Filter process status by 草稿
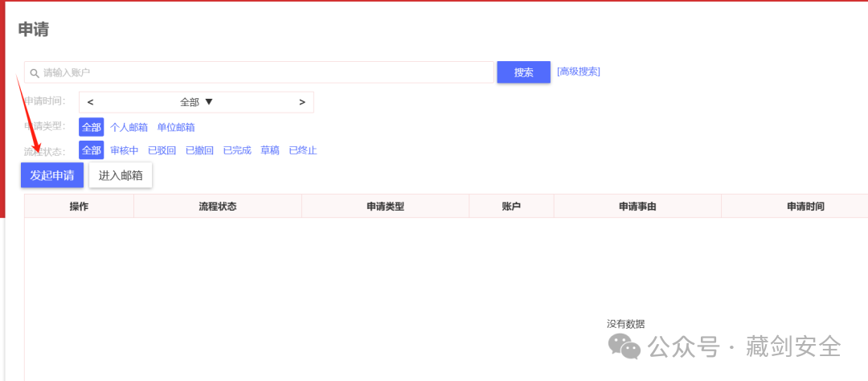The image size is (868, 381). (x=270, y=150)
